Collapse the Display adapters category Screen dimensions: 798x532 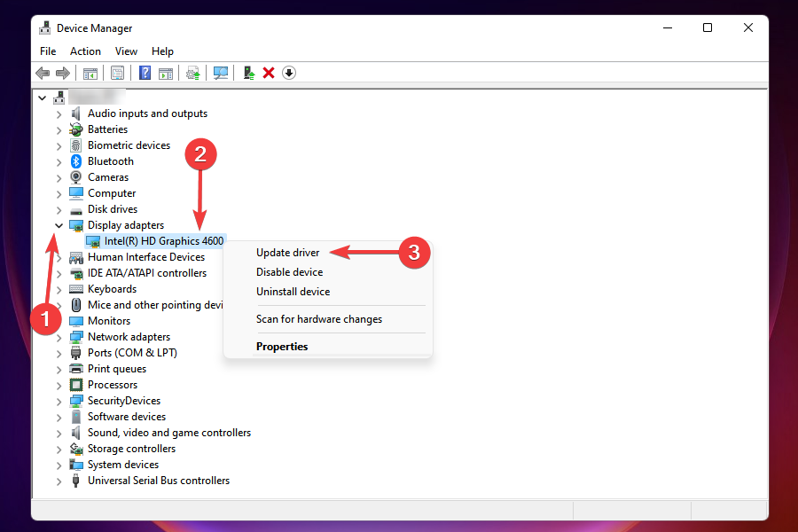[x=59, y=225]
